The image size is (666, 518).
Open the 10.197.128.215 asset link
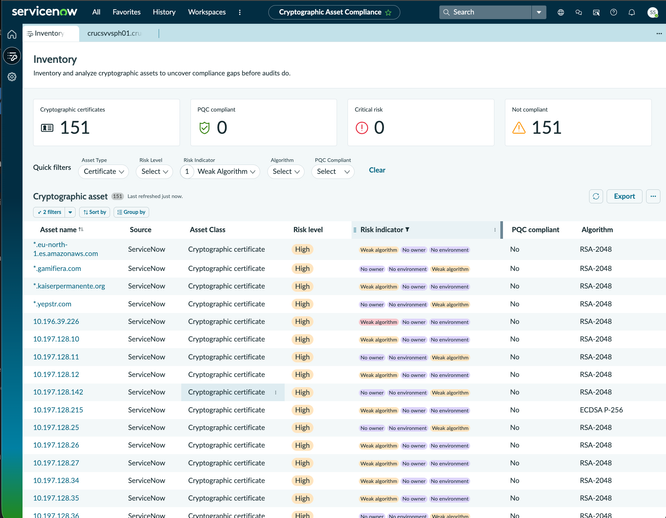pyautogui.click(x=58, y=410)
